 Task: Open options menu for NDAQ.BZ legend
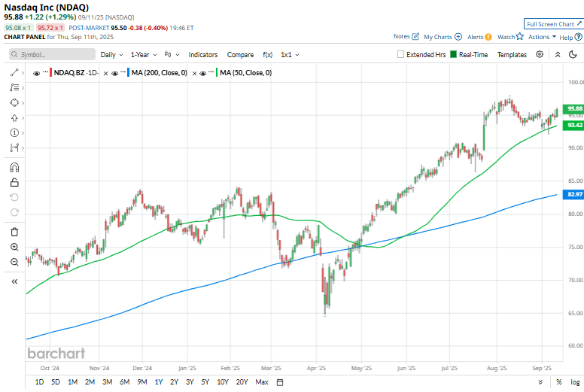pyautogui.click(x=45, y=71)
